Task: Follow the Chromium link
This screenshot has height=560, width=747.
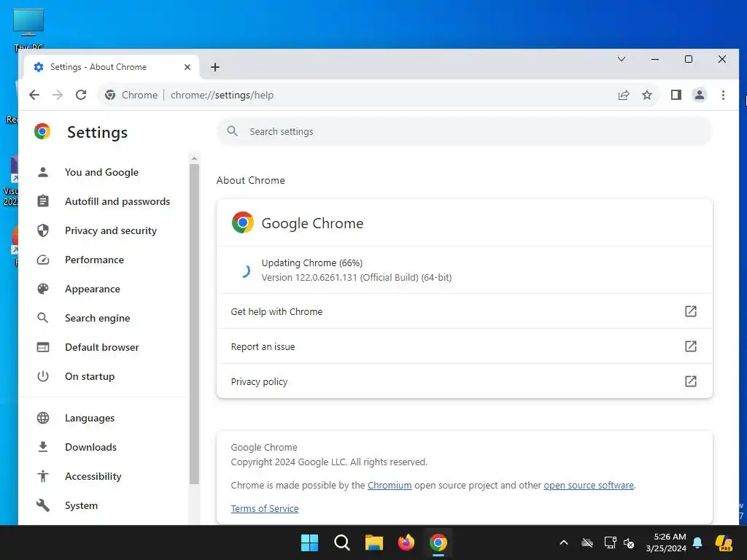Action: click(x=390, y=485)
